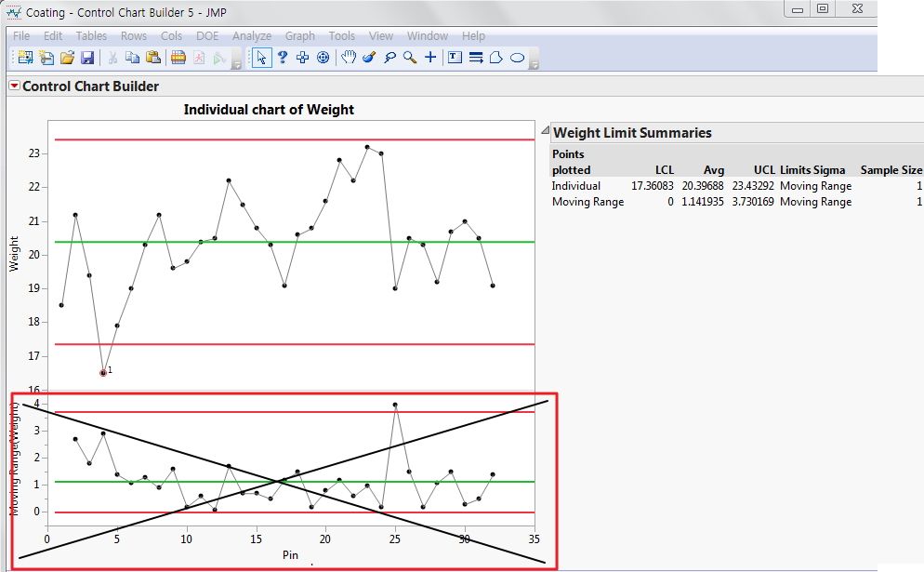Select the Brush tool
This screenshot has width=924, height=572.
[367, 57]
